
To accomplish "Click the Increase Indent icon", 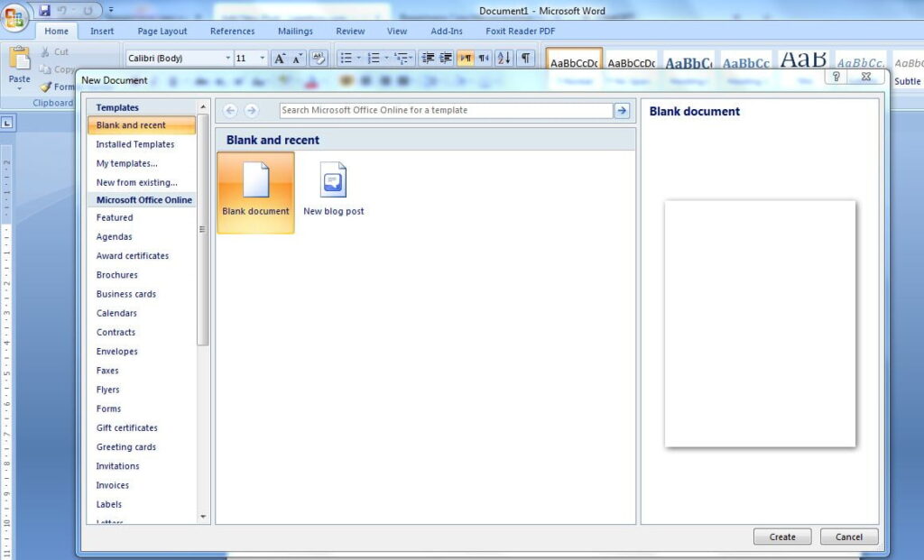I will (x=446, y=58).
